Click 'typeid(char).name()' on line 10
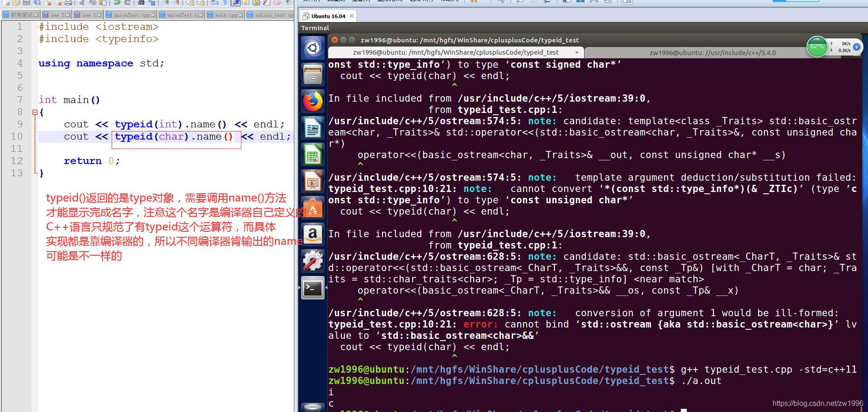 pos(174,136)
